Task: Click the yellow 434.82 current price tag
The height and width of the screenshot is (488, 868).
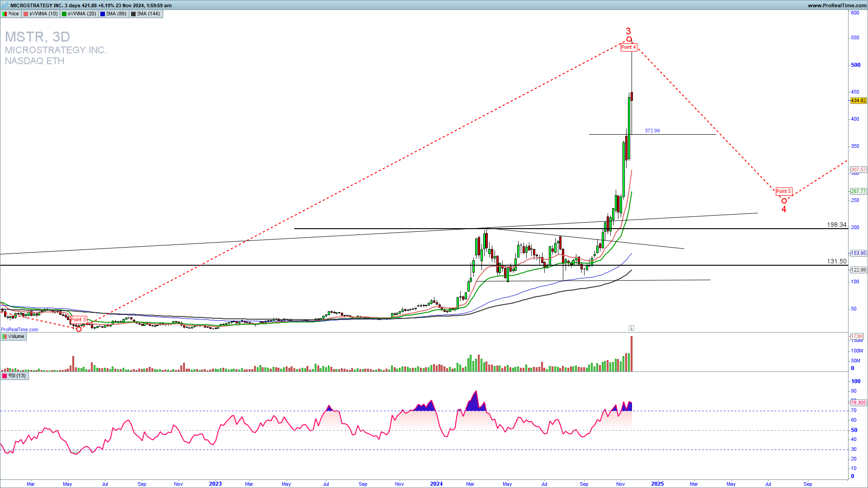Action: 859,101
